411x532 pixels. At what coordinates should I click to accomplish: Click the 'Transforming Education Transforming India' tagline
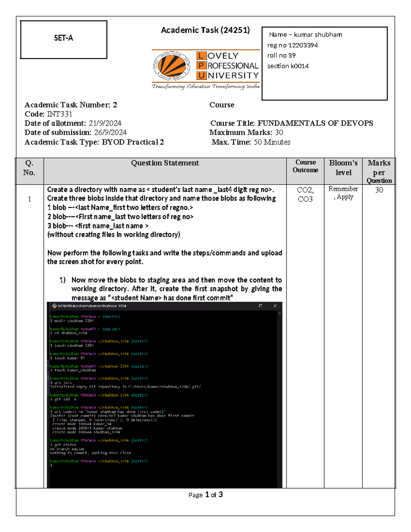point(206,86)
